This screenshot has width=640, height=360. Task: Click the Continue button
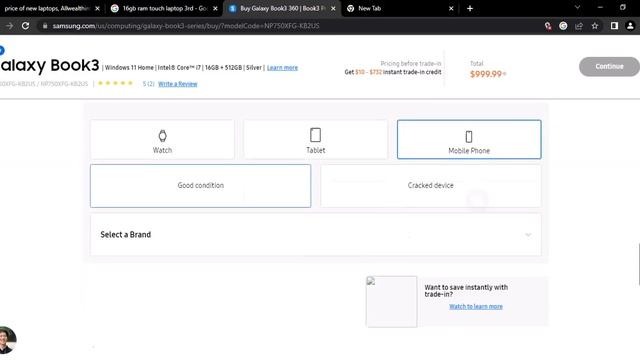coord(609,67)
